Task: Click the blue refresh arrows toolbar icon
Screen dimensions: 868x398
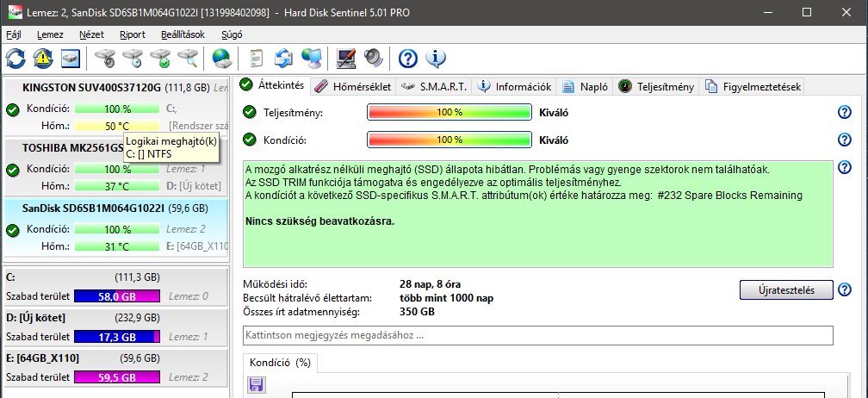Action: 15,58
